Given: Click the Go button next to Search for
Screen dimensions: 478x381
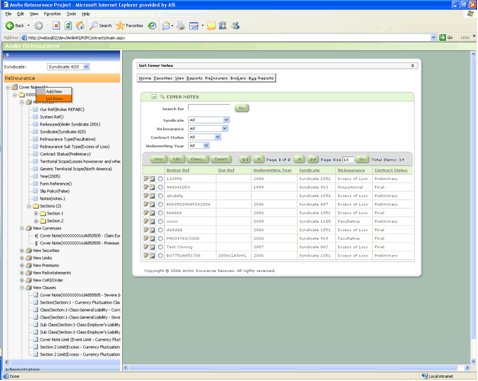Looking at the screenshot, I should 242,108.
